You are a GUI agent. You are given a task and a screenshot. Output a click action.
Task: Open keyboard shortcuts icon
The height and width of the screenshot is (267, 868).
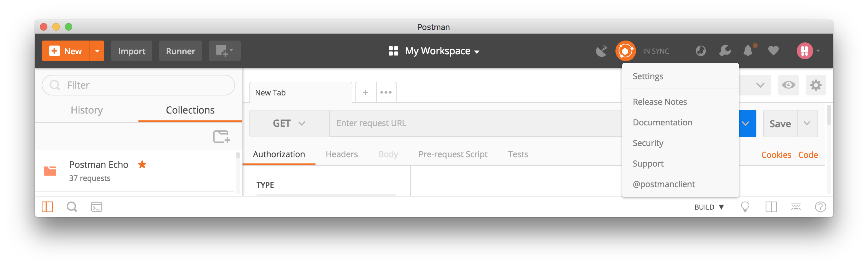[x=796, y=207]
